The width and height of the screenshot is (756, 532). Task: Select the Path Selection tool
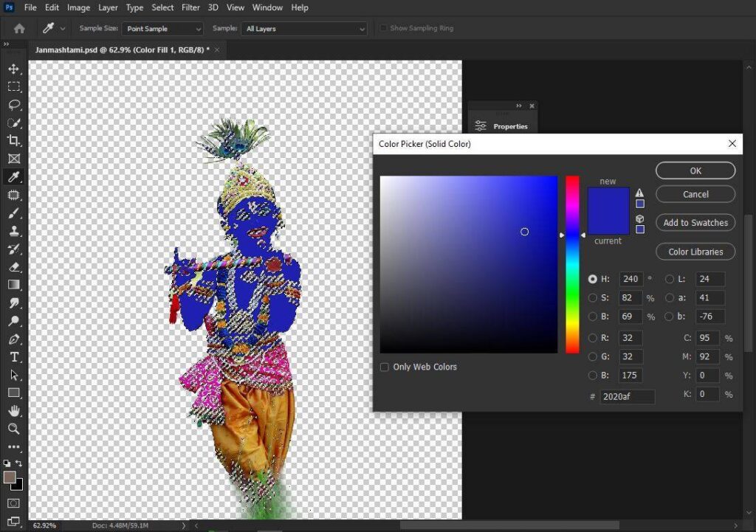pos(13,375)
